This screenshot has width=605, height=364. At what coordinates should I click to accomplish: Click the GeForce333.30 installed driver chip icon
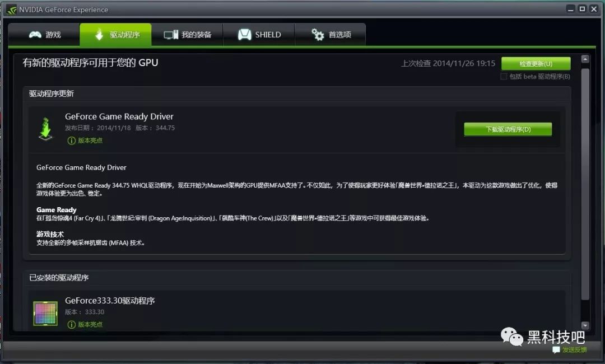coord(45,313)
